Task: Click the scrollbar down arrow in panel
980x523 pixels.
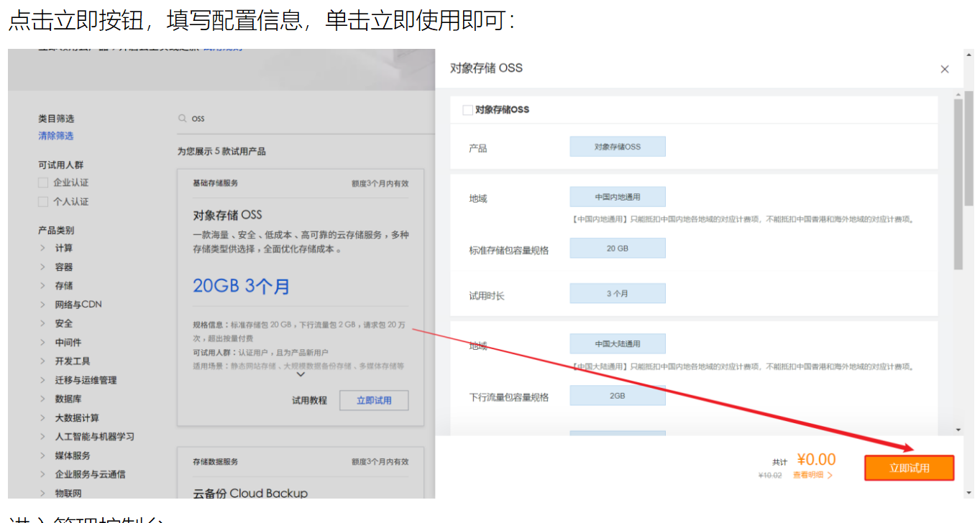Action: [x=958, y=430]
